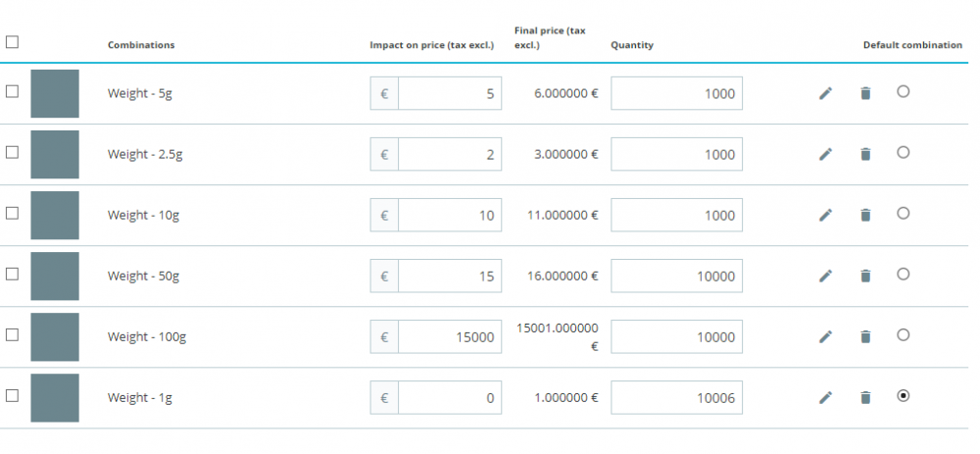Delete the Weight - 50g combination
This screenshot has width=980, height=454.
pos(864,276)
